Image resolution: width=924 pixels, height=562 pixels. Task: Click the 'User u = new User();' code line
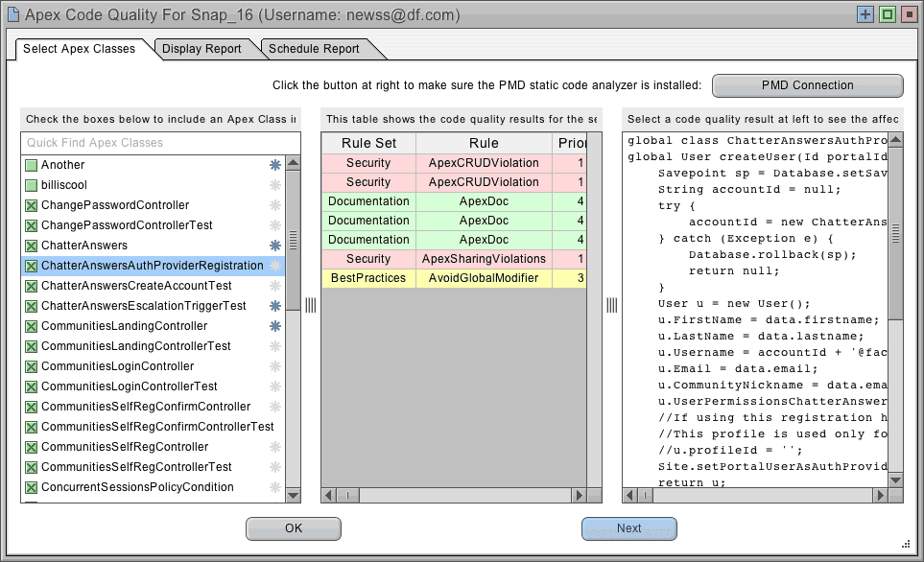pos(734,303)
